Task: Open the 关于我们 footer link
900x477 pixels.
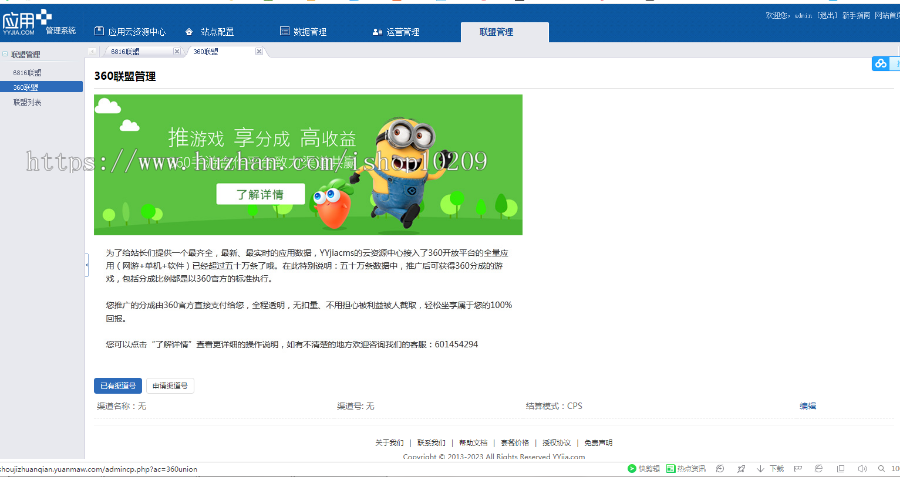Action: click(x=389, y=443)
